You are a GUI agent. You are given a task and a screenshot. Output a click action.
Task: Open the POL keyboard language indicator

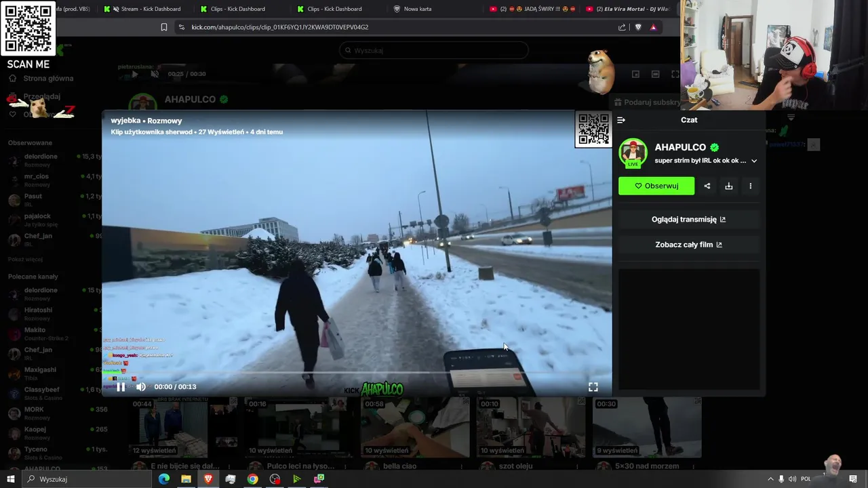[x=806, y=479]
